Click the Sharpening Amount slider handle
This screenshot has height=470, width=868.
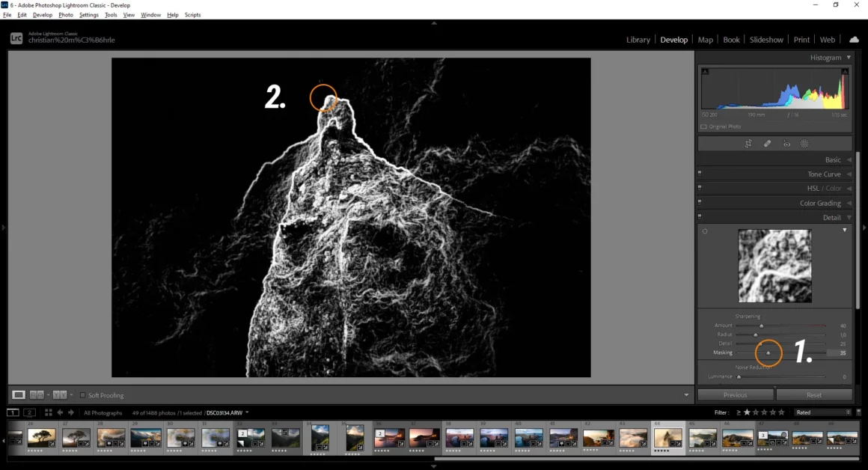click(x=762, y=326)
